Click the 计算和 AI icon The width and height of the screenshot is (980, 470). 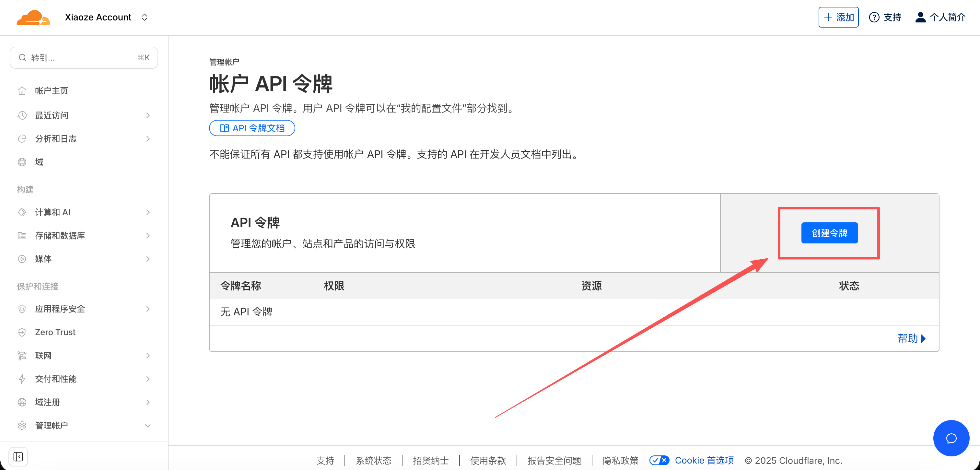22,212
